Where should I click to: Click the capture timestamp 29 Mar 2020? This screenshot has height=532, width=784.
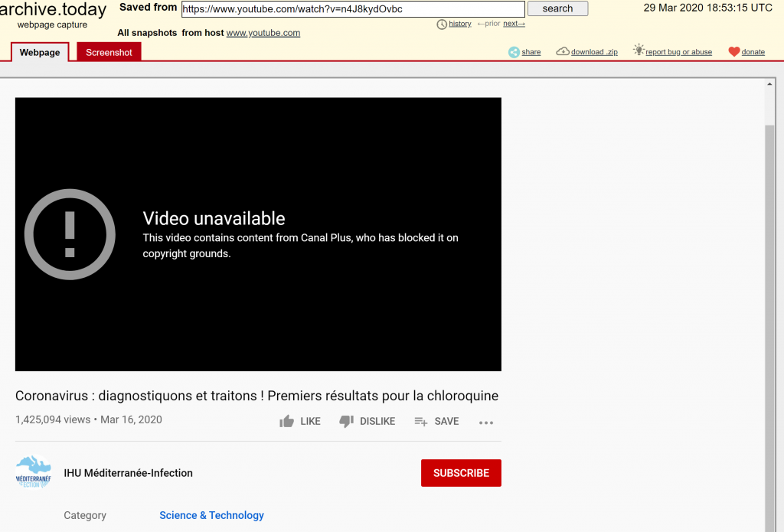point(707,8)
